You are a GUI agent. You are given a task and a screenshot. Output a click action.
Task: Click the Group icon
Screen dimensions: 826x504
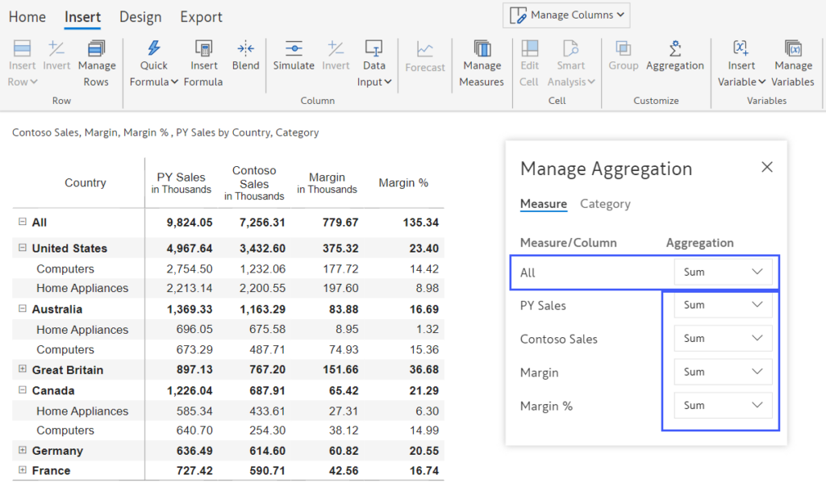point(624,48)
